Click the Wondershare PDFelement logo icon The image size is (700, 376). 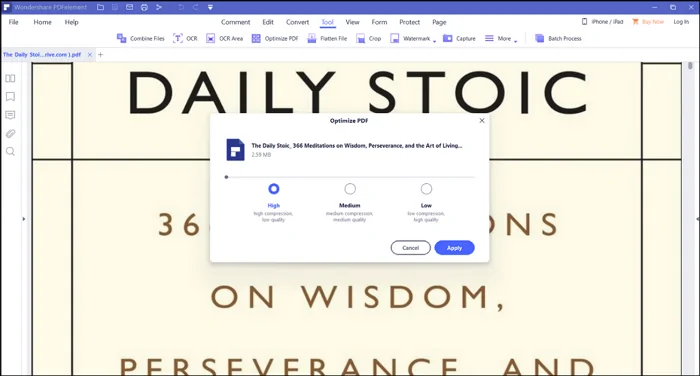pyautogui.click(x=6, y=7)
